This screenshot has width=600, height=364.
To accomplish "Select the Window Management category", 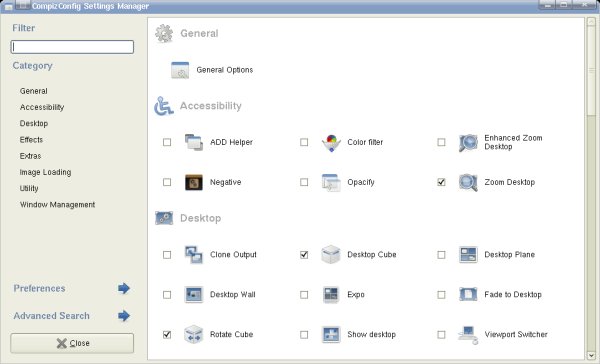I will tap(57, 205).
